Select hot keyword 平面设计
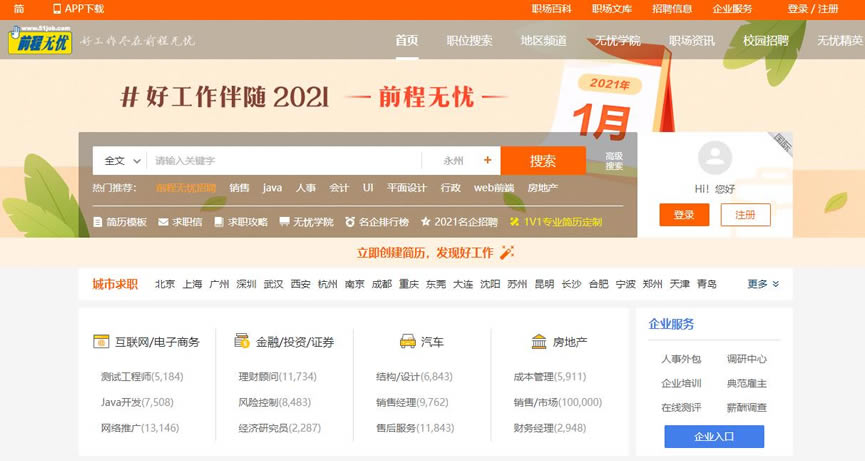 click(407, 188)
